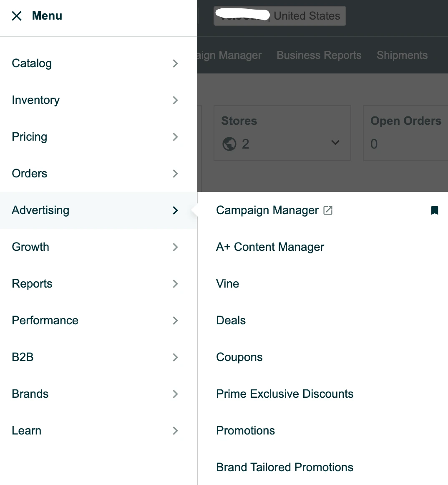Click the bookmark icon beside Campaign Manager
This screenshot has width=448, height=485.
[x=434, y=210]
